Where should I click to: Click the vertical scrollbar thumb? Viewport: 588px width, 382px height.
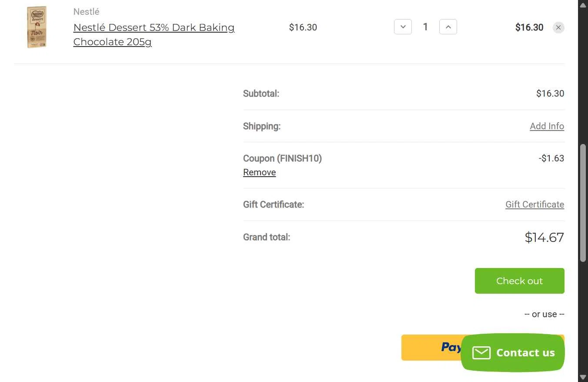583,203
